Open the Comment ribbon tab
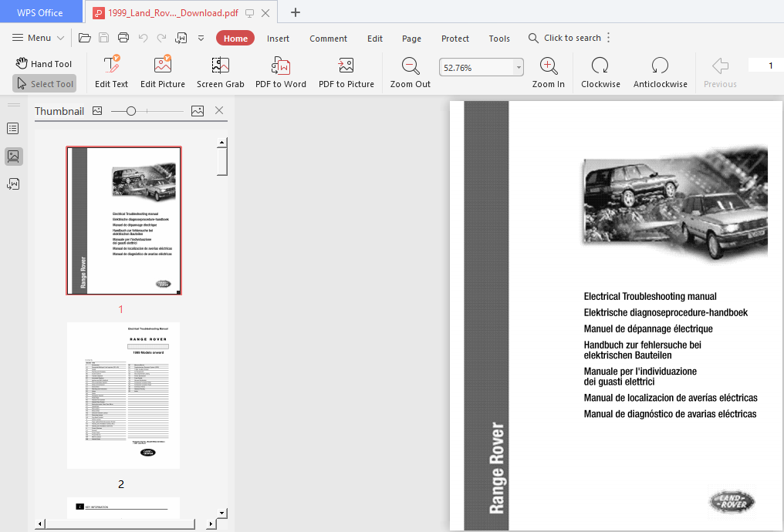Screen dimensions: 784x532 tap(328, 39)
